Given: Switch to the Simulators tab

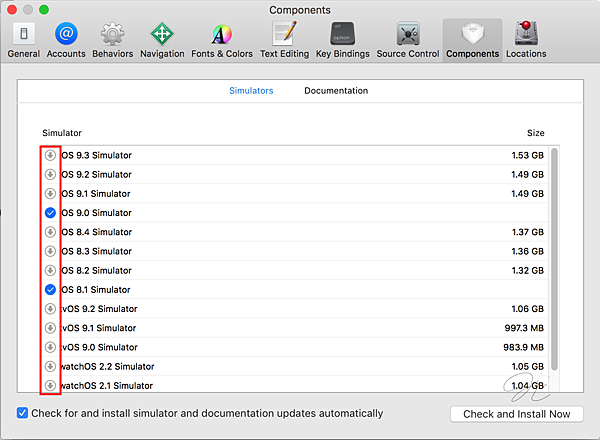Looking at the screenshot, I should (251, 91).
